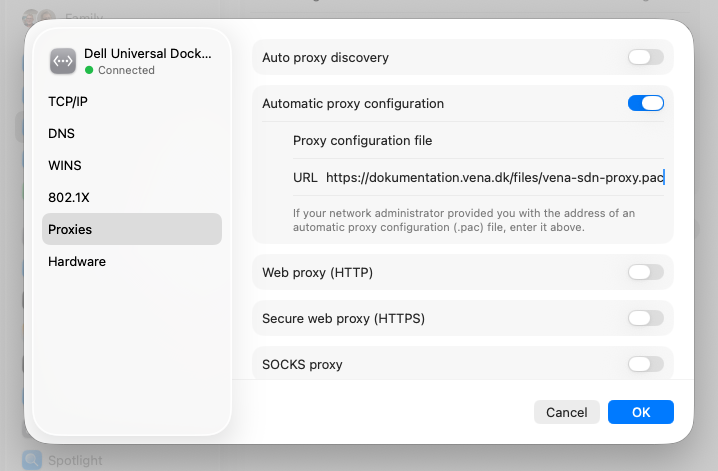
Task: Turn on Web proxy (HTTP)
Action: point(646,272)
